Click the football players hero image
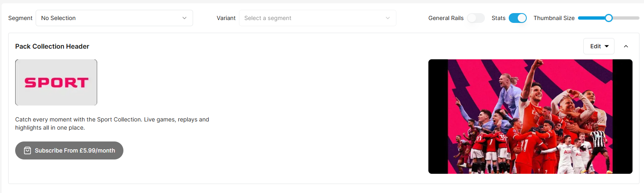This screenshot has width=644, height=193. click(x=530, y=117)
